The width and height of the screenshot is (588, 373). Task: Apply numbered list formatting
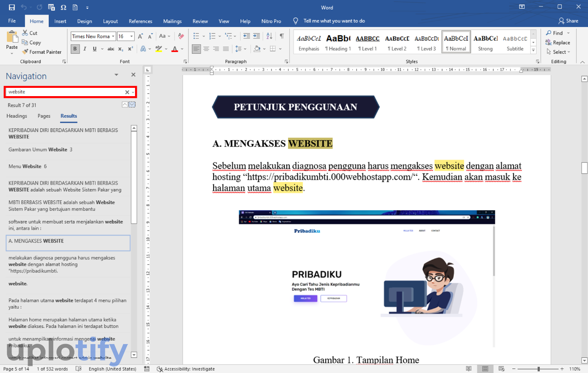pos(212,36)
